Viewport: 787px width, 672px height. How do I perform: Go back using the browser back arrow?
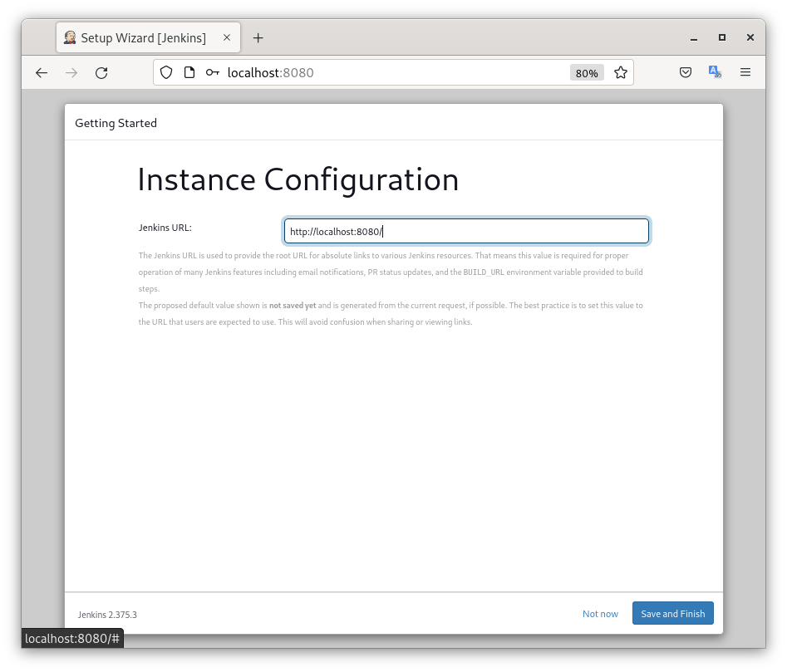(x=42, y=73)
